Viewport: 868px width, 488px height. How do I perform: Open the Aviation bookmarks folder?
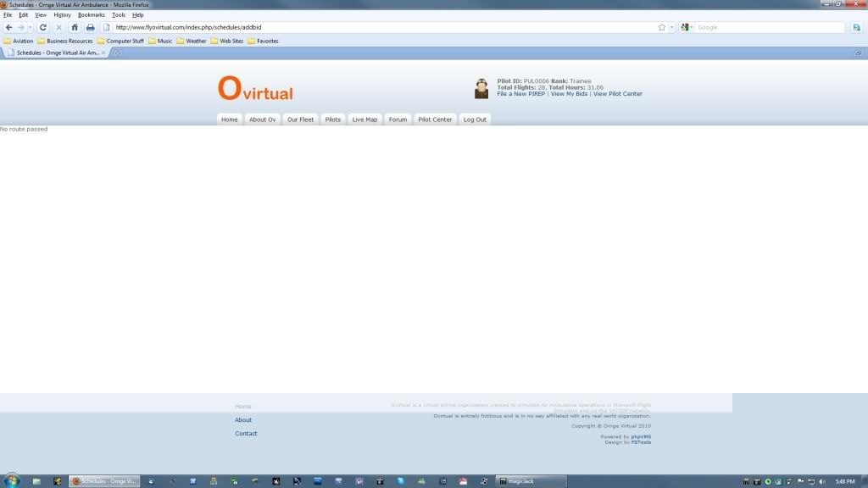tap(18, 41)
